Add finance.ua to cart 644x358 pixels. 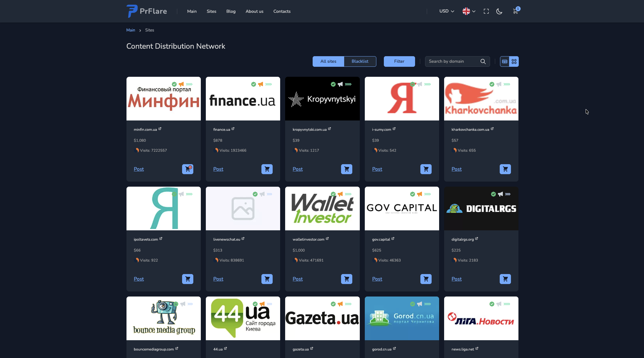coord(267,169)
